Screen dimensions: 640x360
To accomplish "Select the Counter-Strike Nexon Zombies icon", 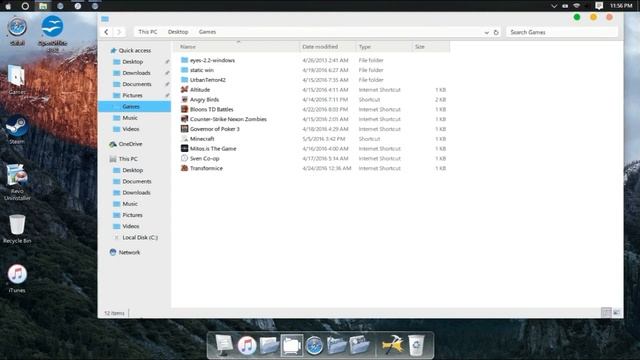I will tap(184, 119).
